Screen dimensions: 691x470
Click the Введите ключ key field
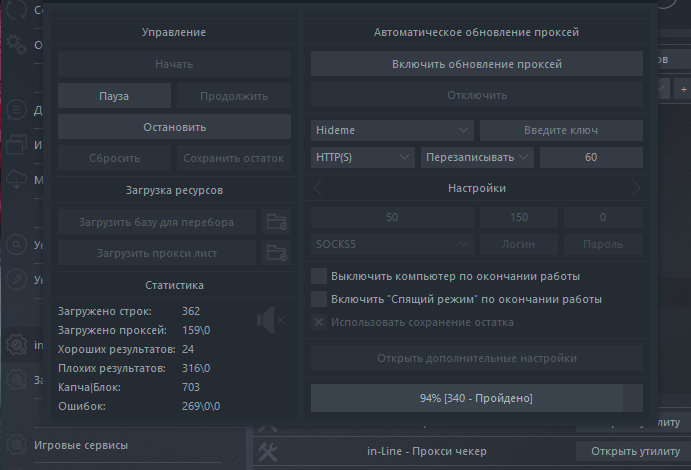(561, 130)
